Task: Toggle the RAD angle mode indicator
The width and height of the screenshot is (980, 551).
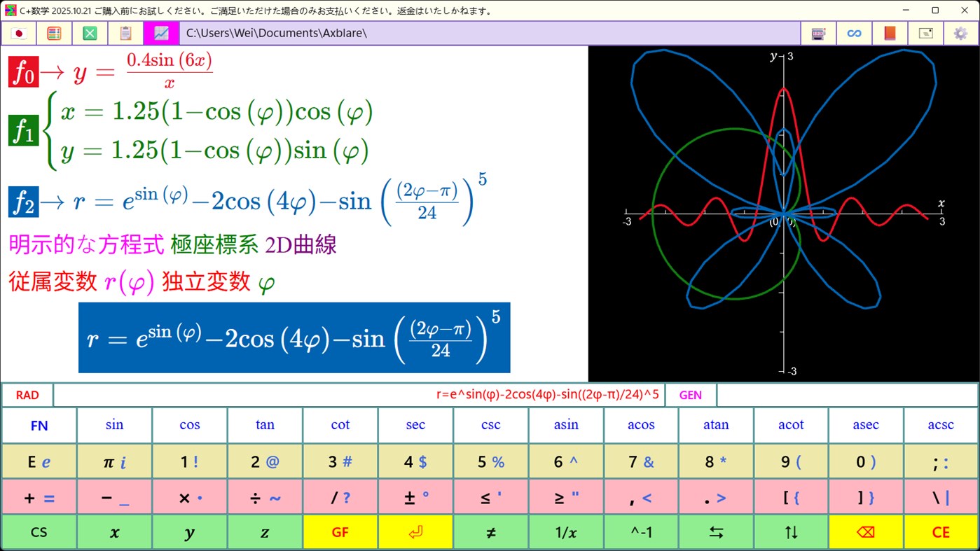Action: click(27, 394)
